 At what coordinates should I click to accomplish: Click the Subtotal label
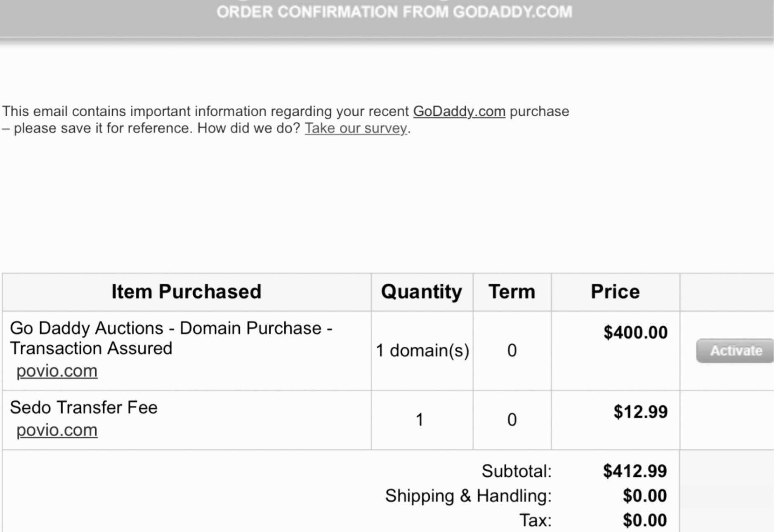(x=517, y=471)
